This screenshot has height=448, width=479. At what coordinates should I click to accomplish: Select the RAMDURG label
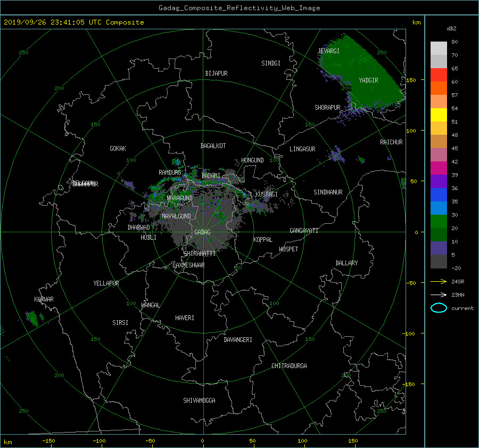[x=170, y=173]
